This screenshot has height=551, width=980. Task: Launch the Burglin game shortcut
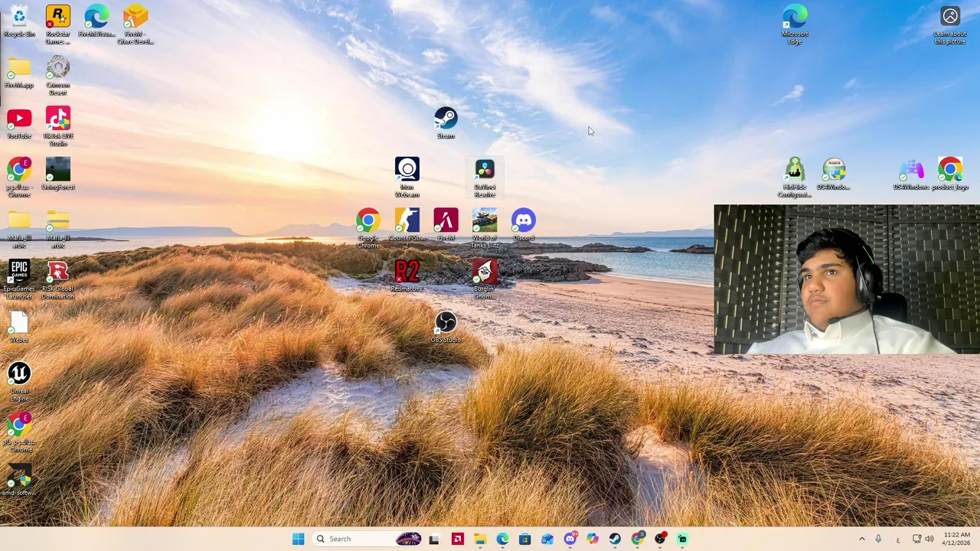click(485, 280)
